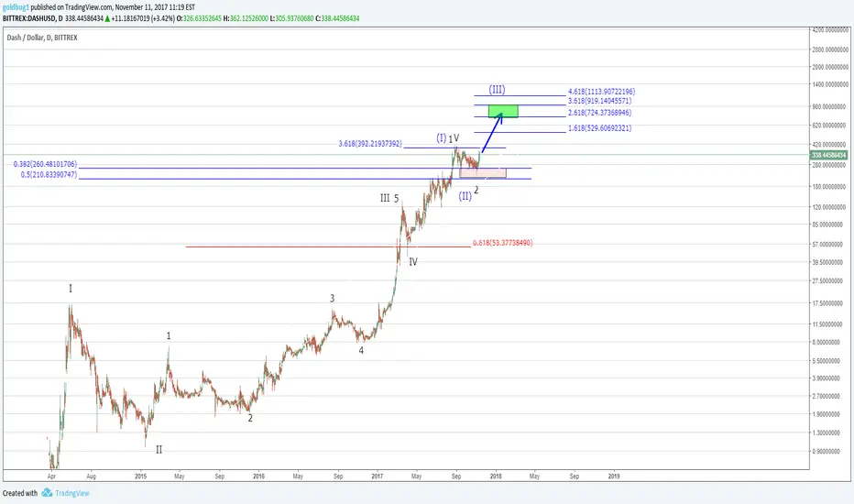
Task: Select the 4.618(1113.90722196) Fibonacci label
Action: (x=601, y=92)
